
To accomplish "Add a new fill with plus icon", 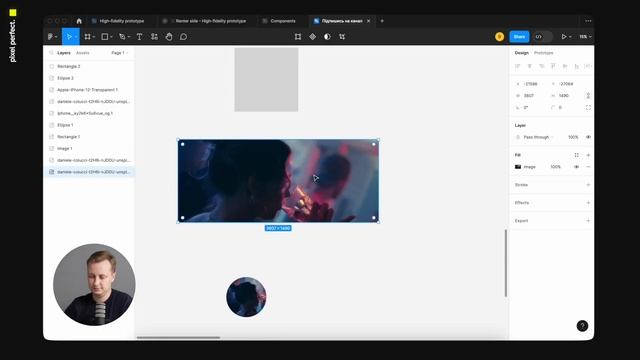I will tap(588, 155).
